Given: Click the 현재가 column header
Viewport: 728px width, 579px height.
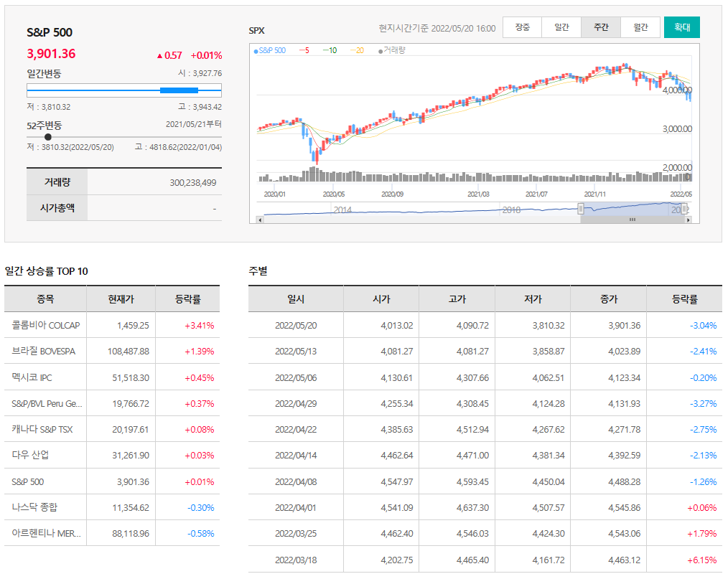Looking at the screenshot, I should pos(121,299).
